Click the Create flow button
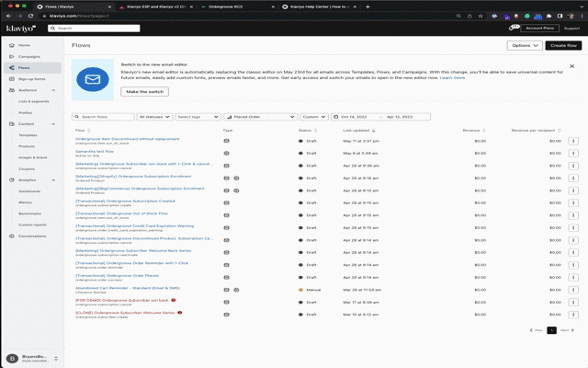This screenshot has width=588, height=368. (563, 45)
